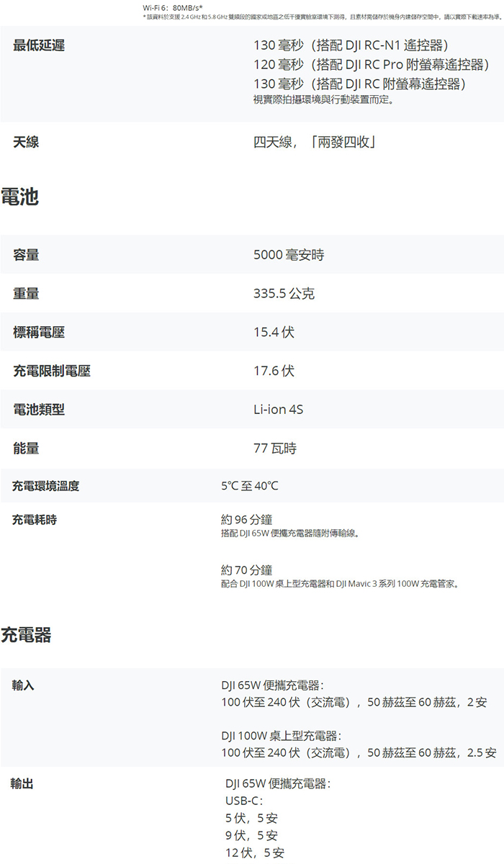Click the 5000 毫安時 capacity value
Image resolution: width=504 pixels, height=864 pixels.
coord(289,255)
